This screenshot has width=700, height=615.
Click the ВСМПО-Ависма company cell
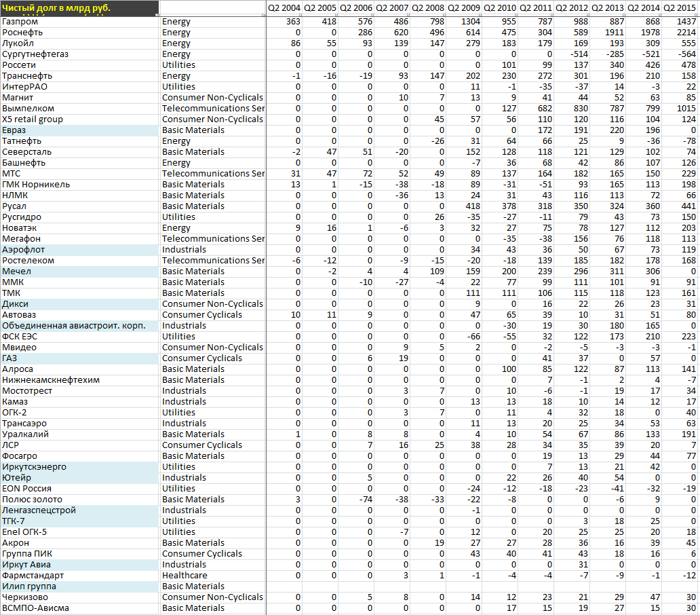click(79, 609)
